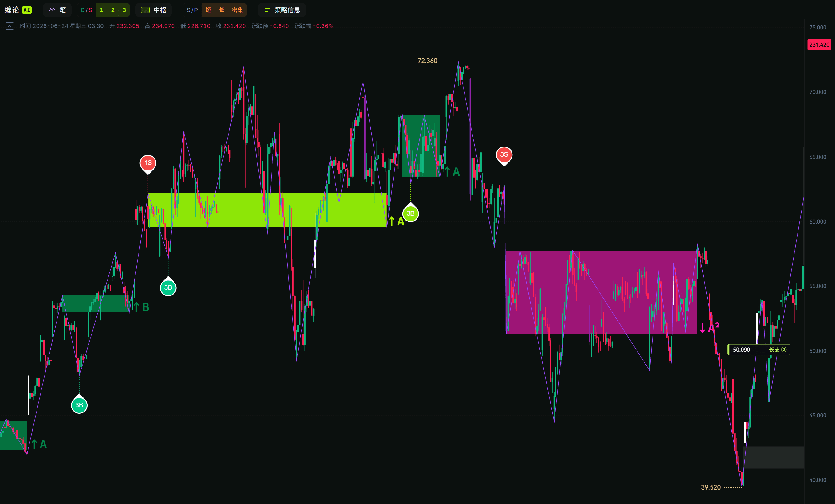Click the lime ↑ A label beside lime-green zone

[397, 221]
